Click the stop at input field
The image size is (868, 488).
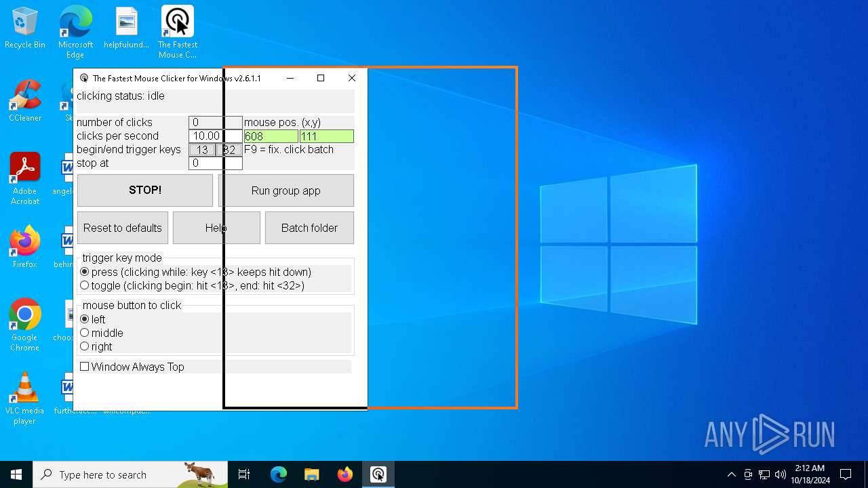(215, 163)
